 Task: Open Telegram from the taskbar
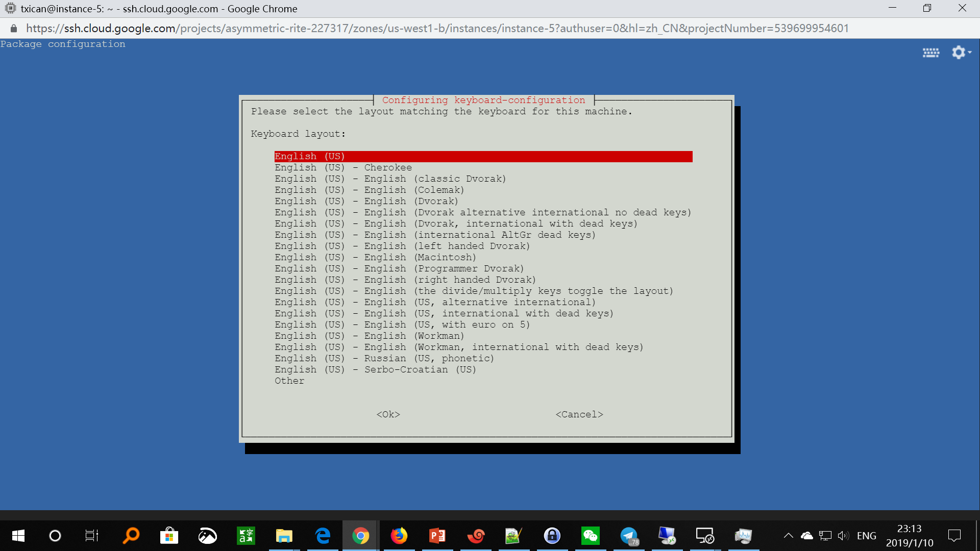tap(629, 536)
